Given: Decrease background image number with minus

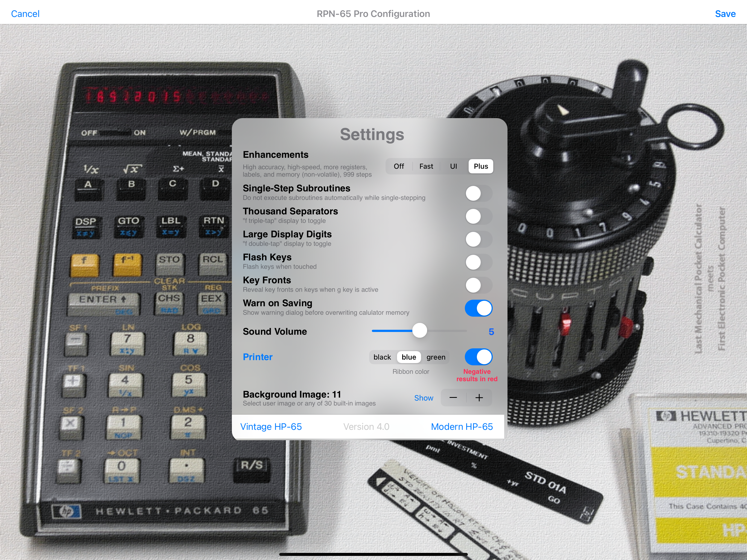Looking at the screenshot, I should (x=454, y=398).
